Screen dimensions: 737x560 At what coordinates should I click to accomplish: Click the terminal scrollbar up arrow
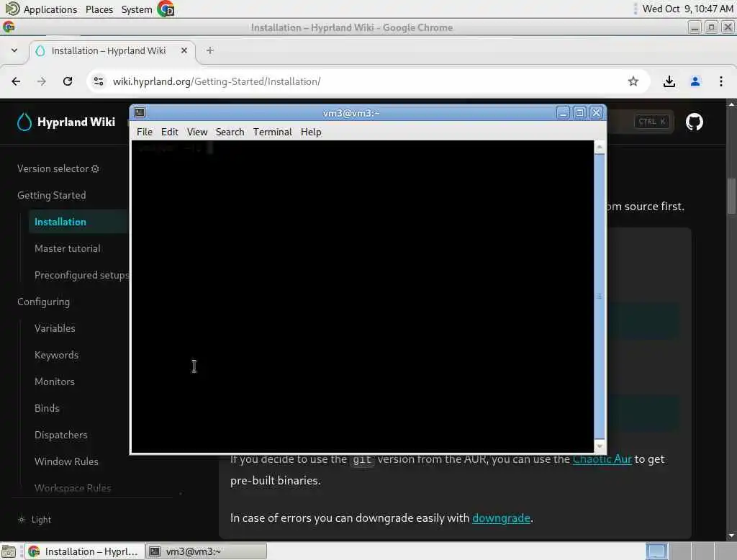(600, 147)
